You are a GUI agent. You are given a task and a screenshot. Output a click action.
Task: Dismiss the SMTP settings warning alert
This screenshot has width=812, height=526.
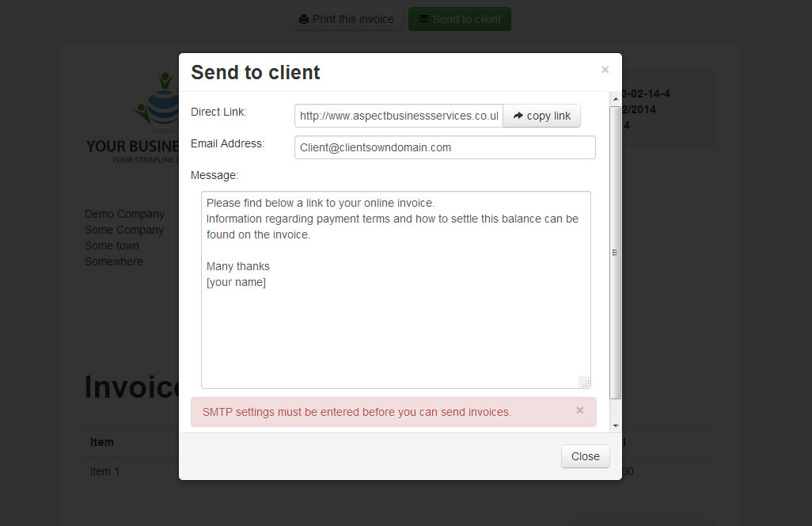[580, 410]
